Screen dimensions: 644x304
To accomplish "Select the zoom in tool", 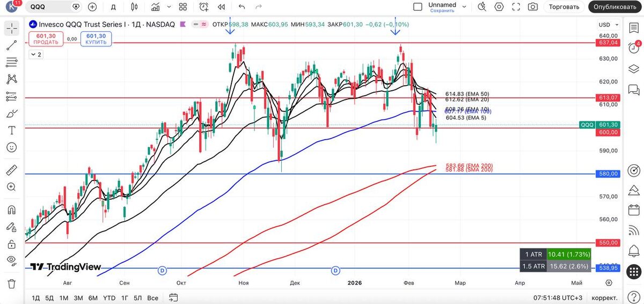I will [x=11, y=187].
